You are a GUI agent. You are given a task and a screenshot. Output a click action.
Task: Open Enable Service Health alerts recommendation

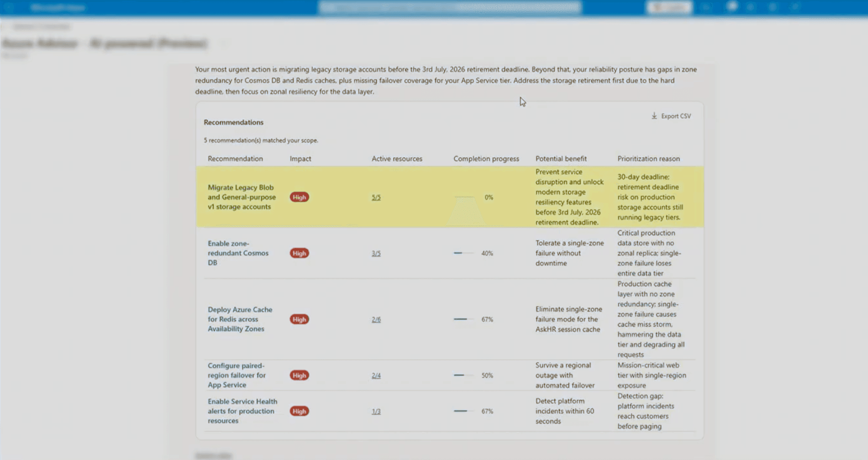[242, 411]
